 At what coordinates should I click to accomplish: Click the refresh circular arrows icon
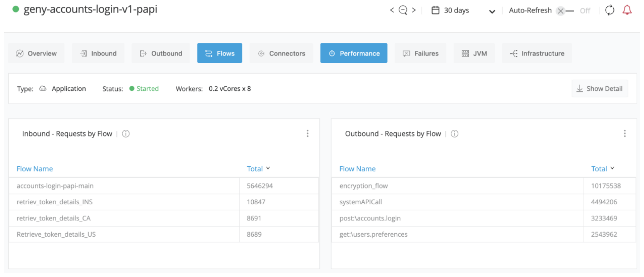610,10
